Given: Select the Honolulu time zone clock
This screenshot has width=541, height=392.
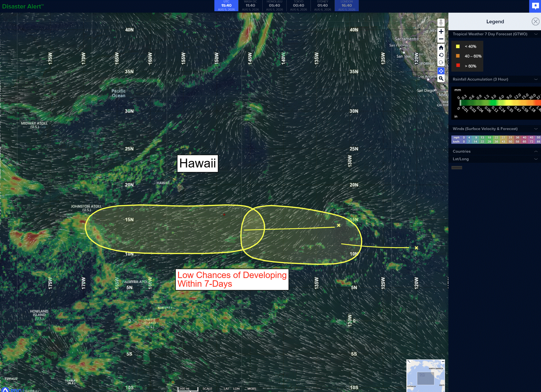Looking at the screenshot, I should [274, 6].
